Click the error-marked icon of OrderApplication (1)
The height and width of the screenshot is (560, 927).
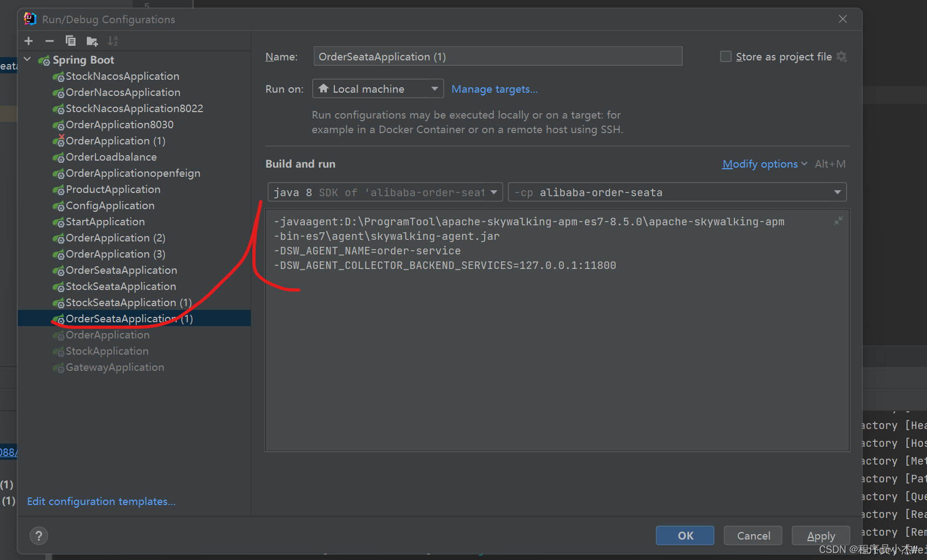tap(58, 141)
